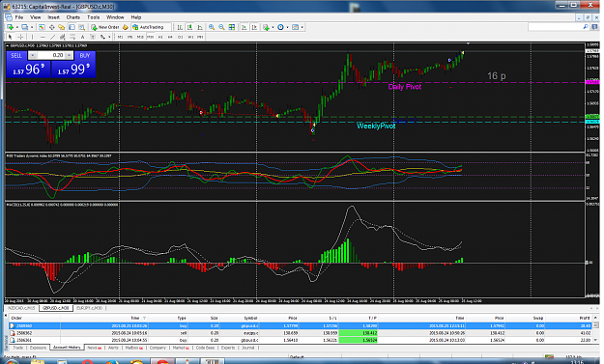
Task: Click the Profiles toolbar icon
Action: click(25, 27)
